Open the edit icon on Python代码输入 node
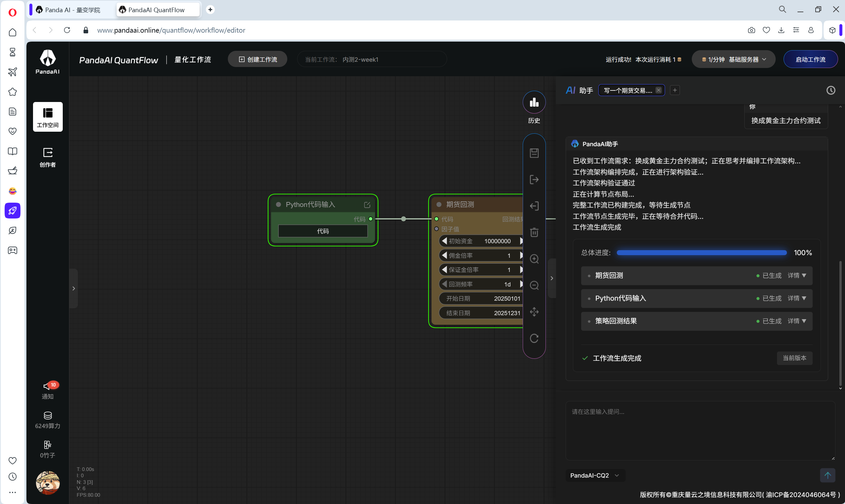Viewport: 845px width, 504px height. (x=367, y=205)
